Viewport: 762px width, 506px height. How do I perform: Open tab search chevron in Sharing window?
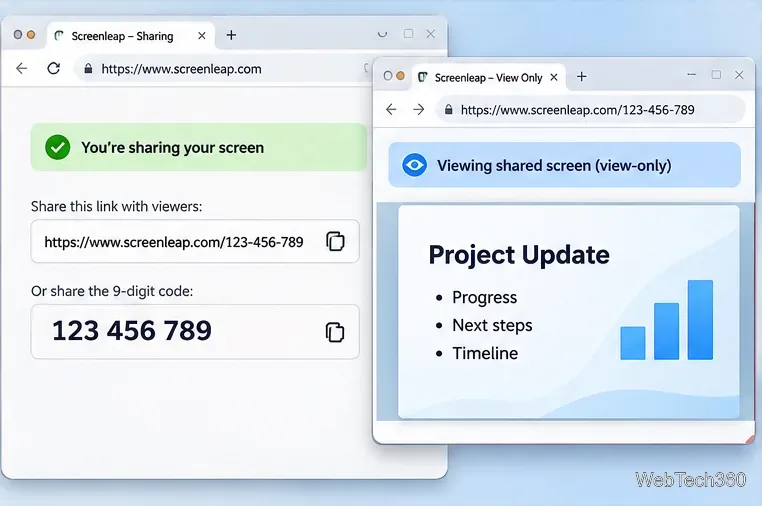coord(382,34)
